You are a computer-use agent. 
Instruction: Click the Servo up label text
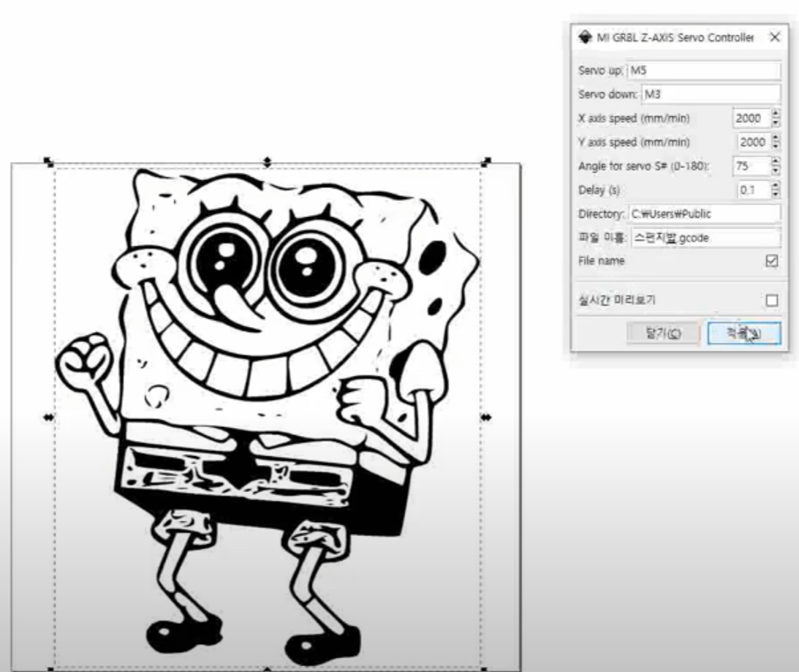[x=600, y=70]
